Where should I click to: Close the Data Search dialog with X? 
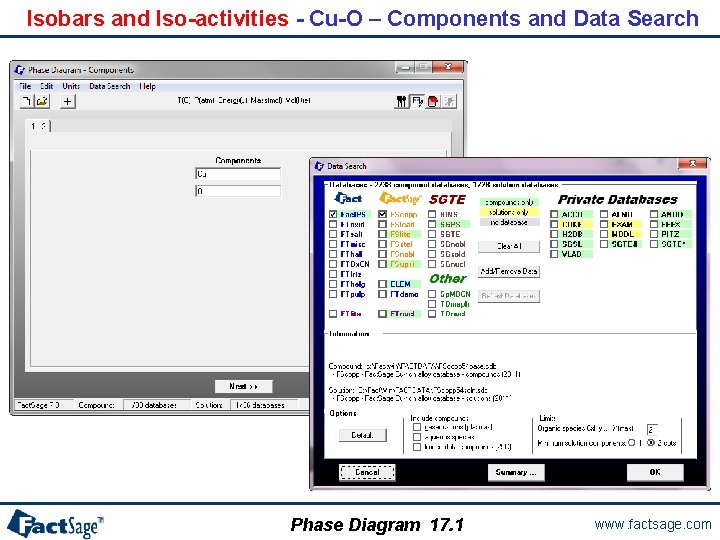coord(692,163)
